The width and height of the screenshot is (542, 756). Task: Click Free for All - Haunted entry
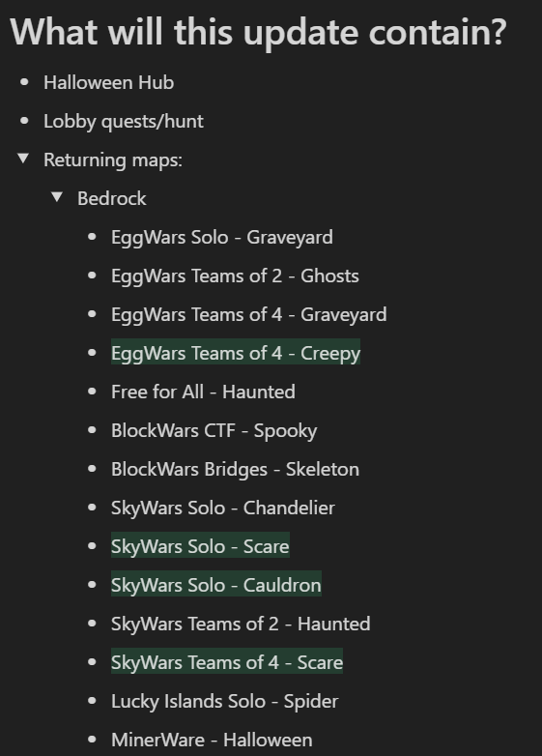pos(203,392)
